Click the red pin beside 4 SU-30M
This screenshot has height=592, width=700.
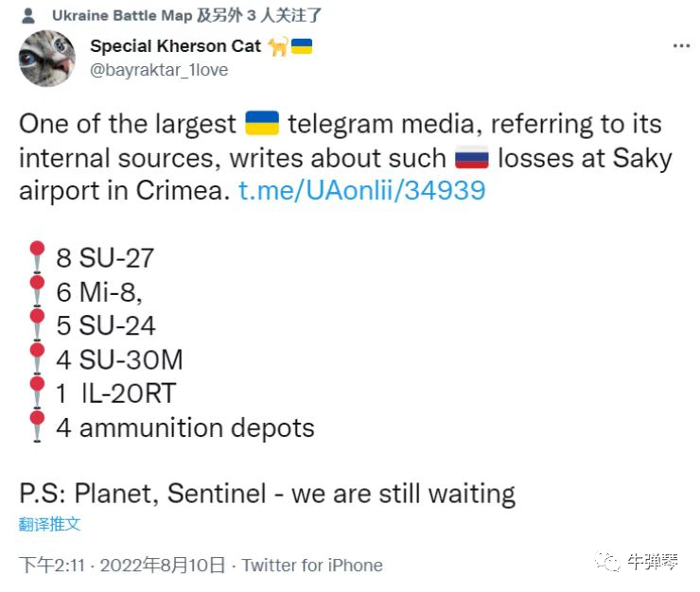37,359
